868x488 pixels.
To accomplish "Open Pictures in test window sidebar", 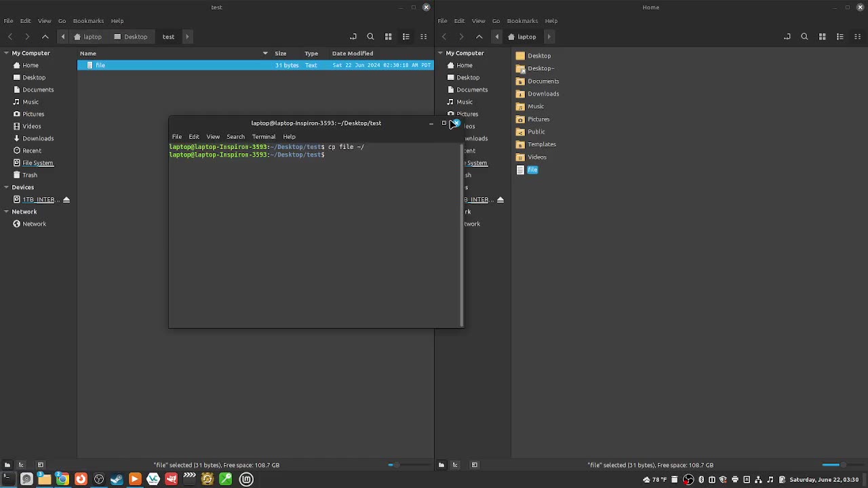I will pos(33,114).
